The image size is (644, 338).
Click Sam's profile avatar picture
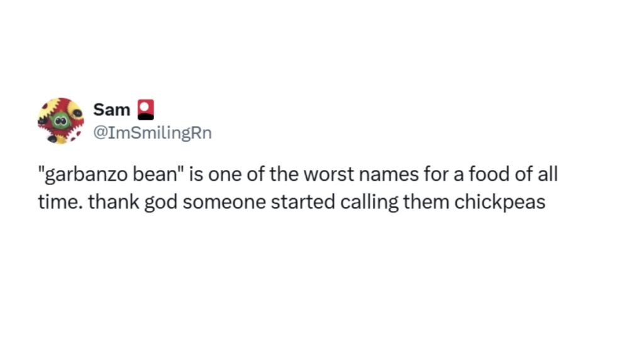point(60,121)
